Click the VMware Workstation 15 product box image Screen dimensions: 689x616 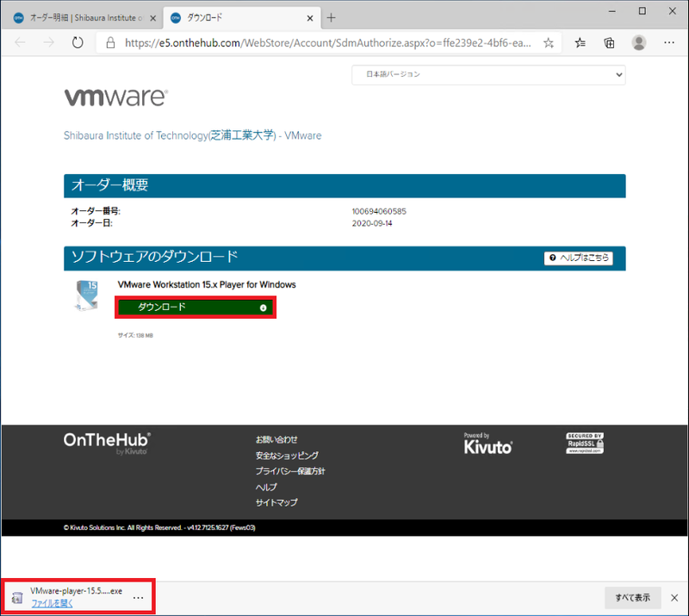[87, 296]
